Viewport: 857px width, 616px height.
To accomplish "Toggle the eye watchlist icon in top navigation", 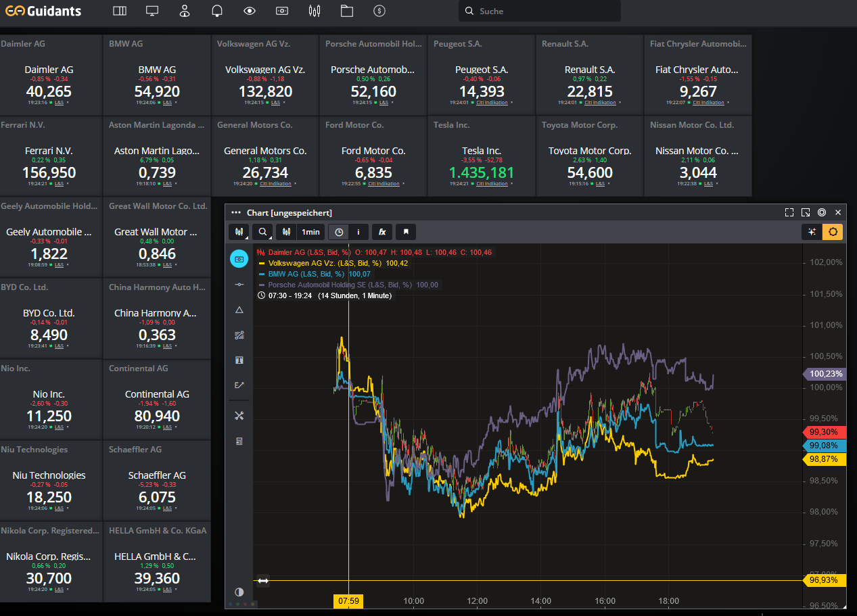I will pos(250,11).
